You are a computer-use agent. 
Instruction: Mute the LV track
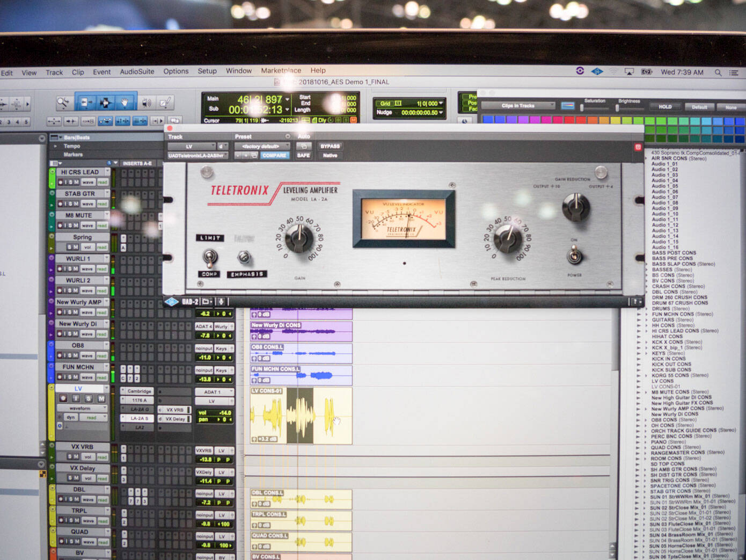[101, 398]
